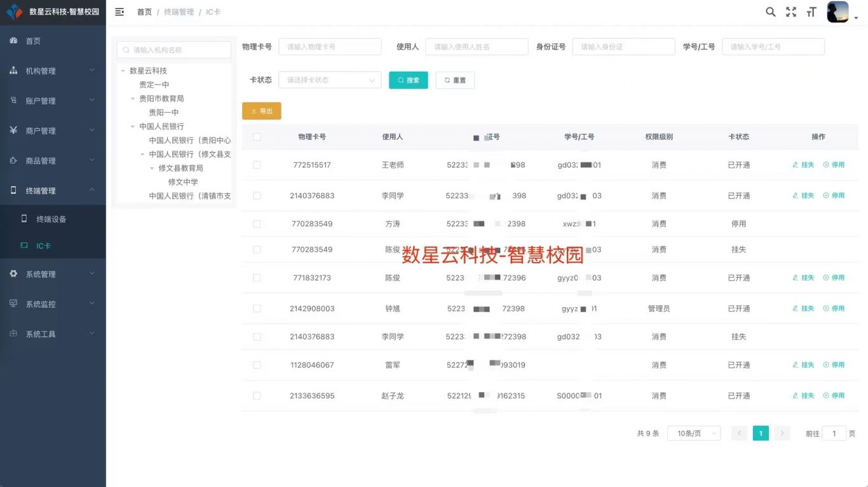Image resolution: width=868 pixels, height=487 pixels.
Task: Click the 导出 export button
Action: coord(262,111)
